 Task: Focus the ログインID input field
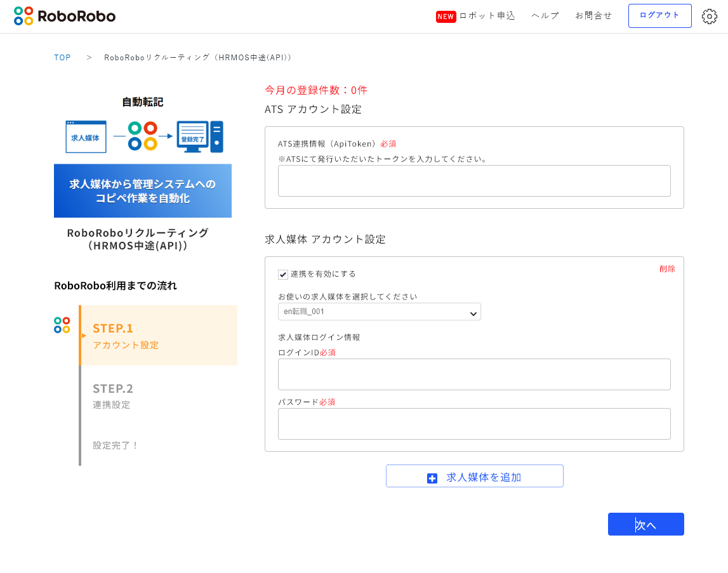pyautogui.click(x=474, y=374)
